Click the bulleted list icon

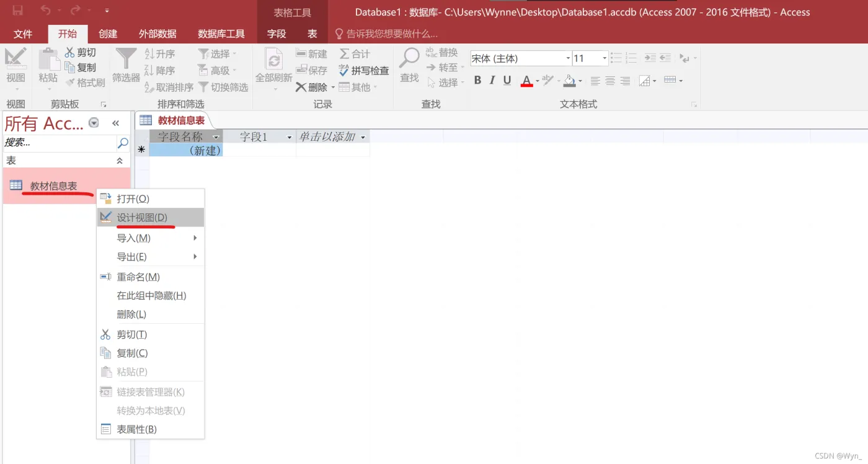tap(616, 58)
